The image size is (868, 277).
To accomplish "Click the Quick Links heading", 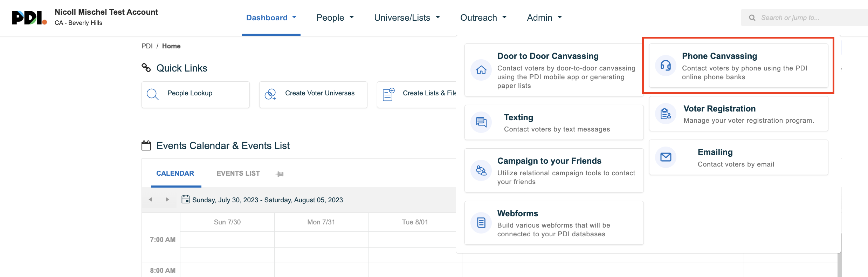I will click(x=182, y=68).
